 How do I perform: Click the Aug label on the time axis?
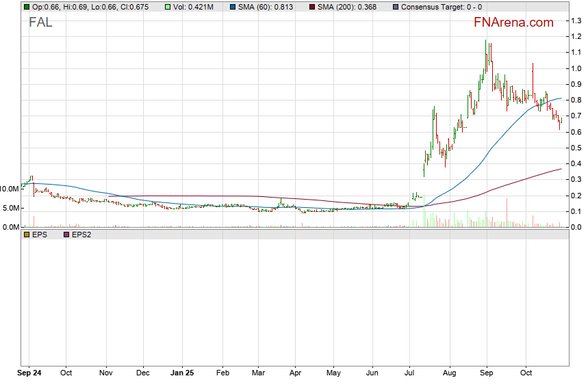click(x=448, y=373)
